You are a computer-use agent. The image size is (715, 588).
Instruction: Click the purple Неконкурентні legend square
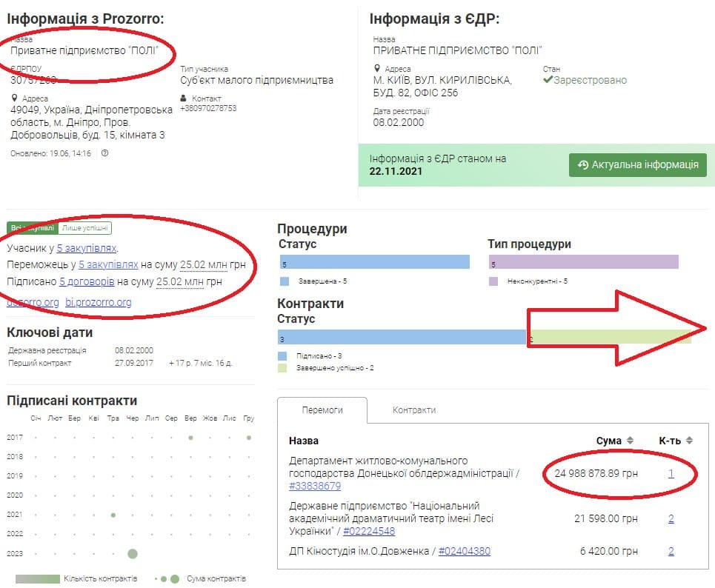pyautogui.click(x=493, y=281)
